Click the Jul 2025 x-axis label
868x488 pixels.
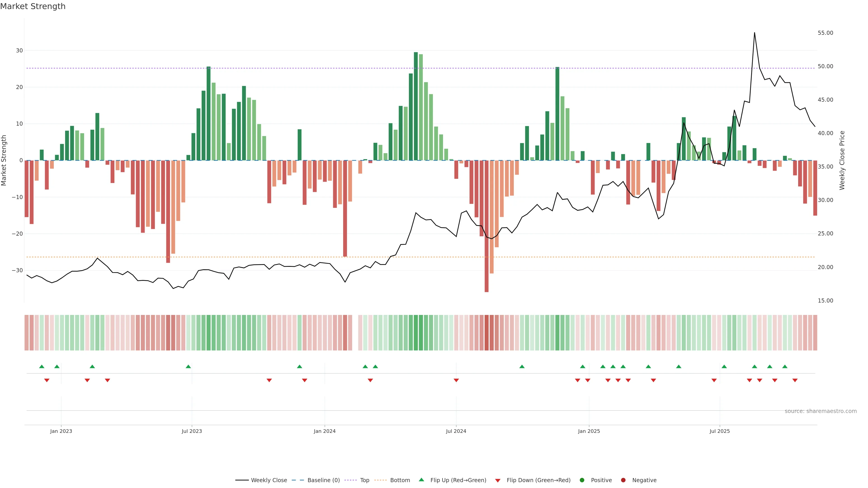[719, 431]
